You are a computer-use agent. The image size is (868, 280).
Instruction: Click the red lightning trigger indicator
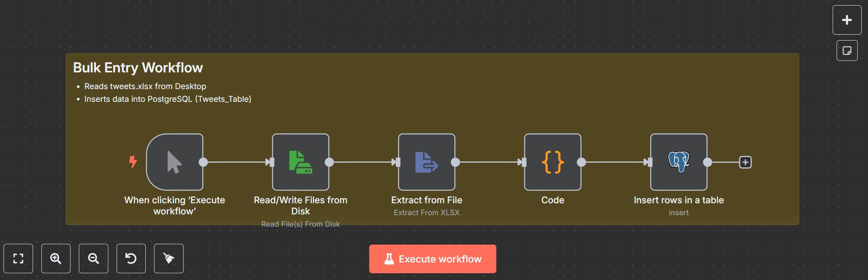[x=133, y=162]
